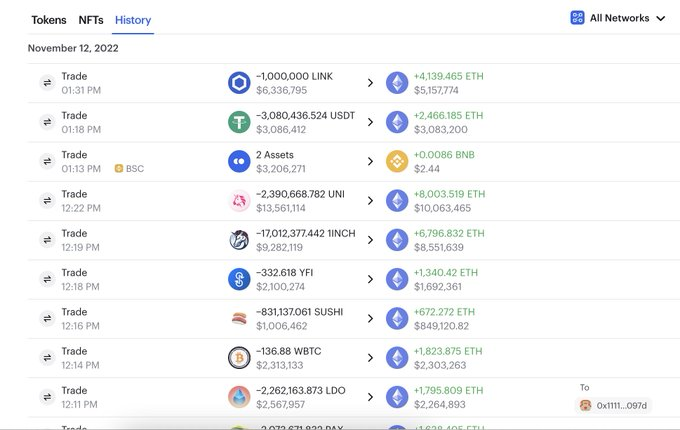Click swap icon of the 12:14 PM trade
The image size is (680, 430).
47,358
